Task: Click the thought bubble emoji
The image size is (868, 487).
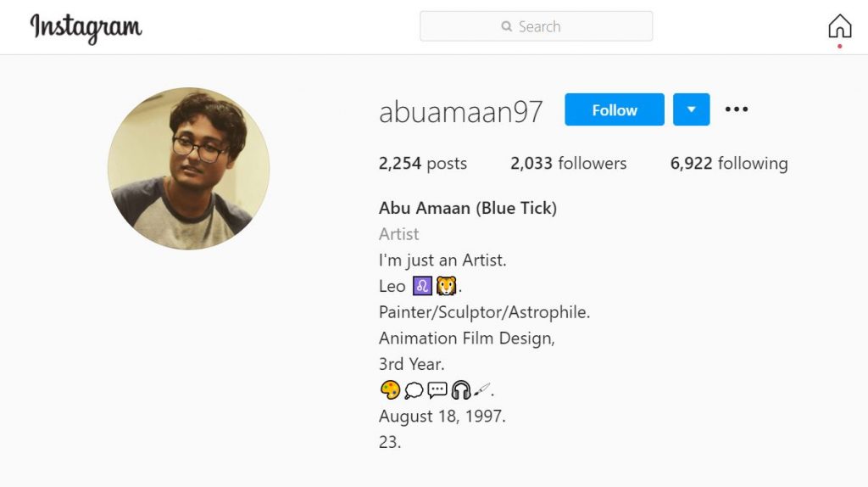Action: pos(414,390)
